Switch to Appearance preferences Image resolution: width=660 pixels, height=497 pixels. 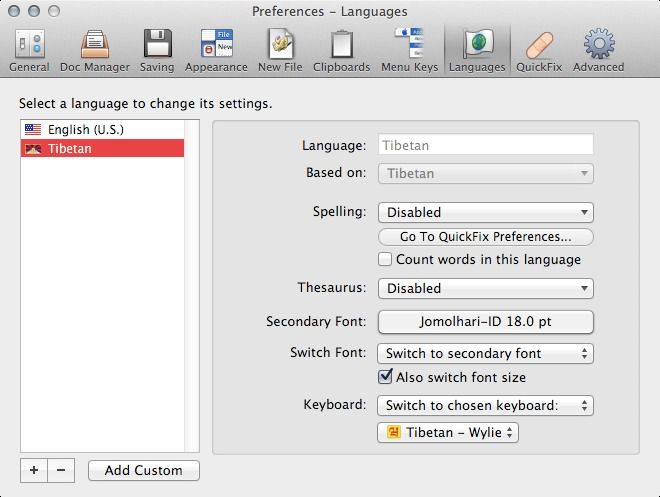(x=216, y=49)
